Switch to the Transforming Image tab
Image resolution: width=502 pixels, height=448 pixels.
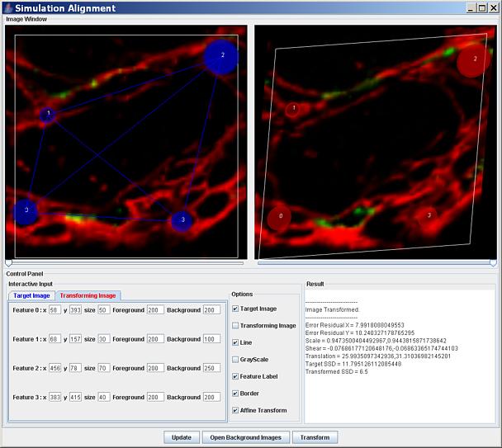coord(89,295)
